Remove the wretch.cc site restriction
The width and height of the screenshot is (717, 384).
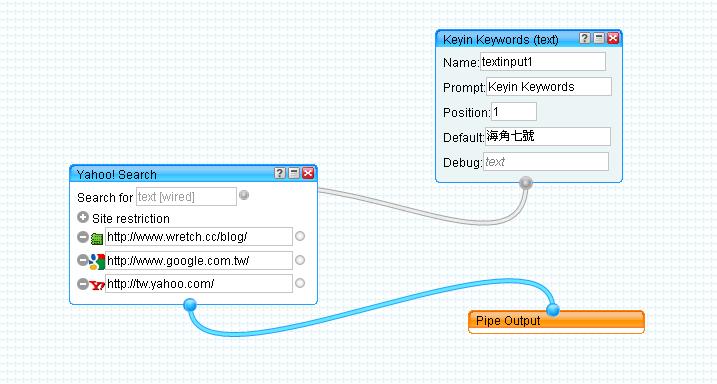tap(83, 237)
